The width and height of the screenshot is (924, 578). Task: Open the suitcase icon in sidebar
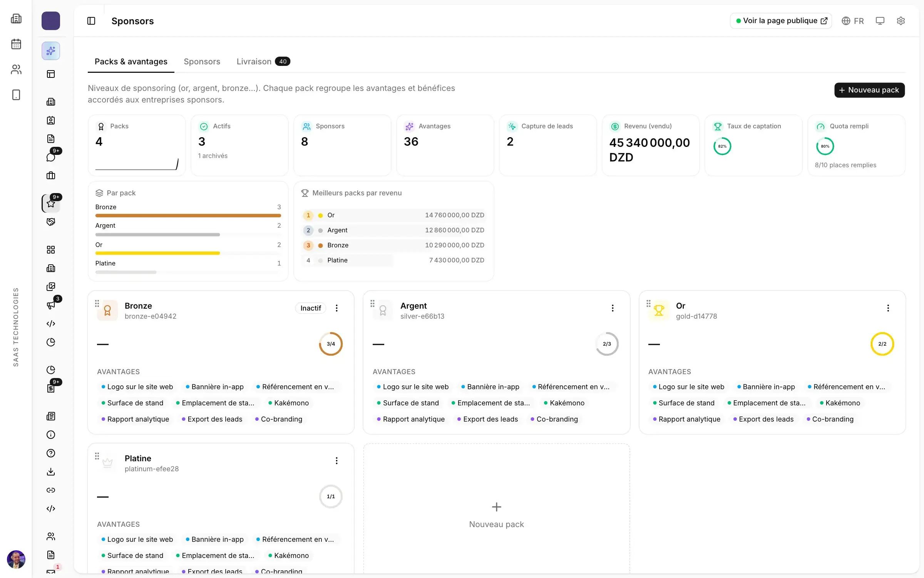click(x=51, y=176)
